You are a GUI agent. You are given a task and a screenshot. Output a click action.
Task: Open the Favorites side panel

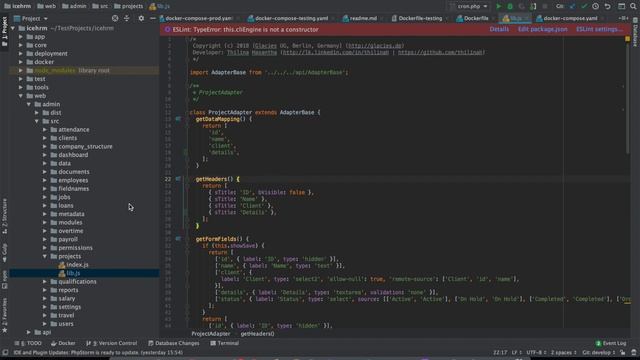point(4,315)
